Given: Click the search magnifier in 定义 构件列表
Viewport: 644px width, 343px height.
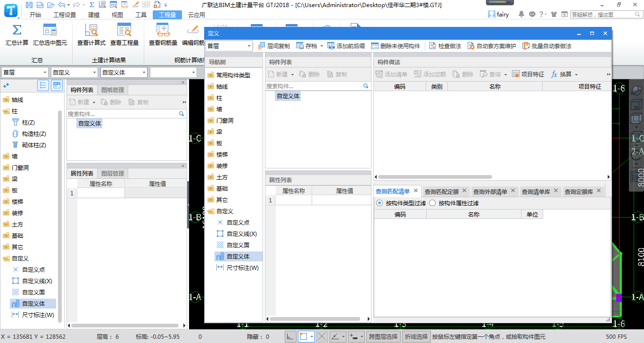Looking at the screenshot, I should [x=365, y=86].
